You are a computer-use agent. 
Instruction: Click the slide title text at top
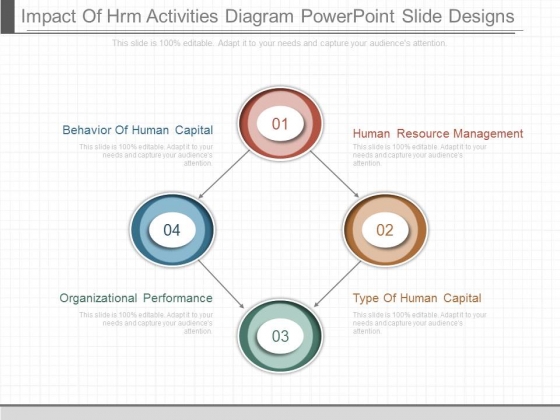pyautogui.click(x=268, y=16)
